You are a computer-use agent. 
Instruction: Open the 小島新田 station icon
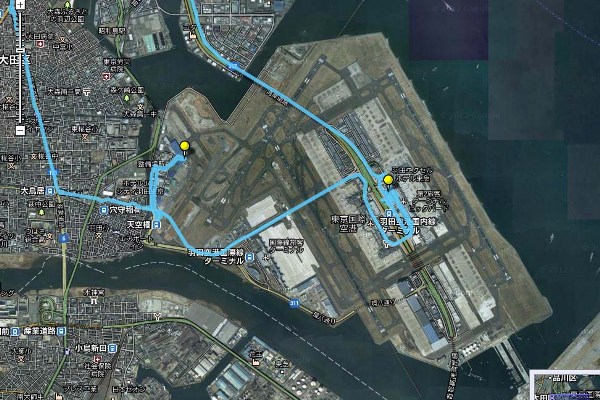coord(112,348)
